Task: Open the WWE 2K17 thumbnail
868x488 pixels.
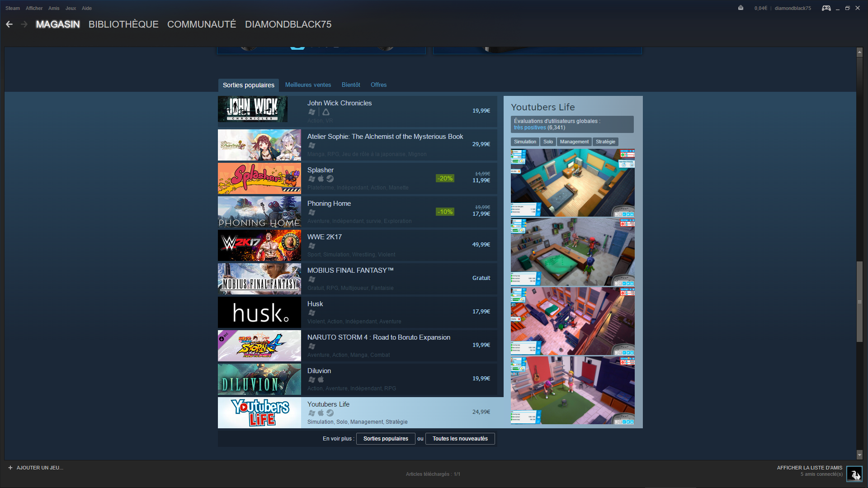Action: pyautogui.click(x=259, y=246)
